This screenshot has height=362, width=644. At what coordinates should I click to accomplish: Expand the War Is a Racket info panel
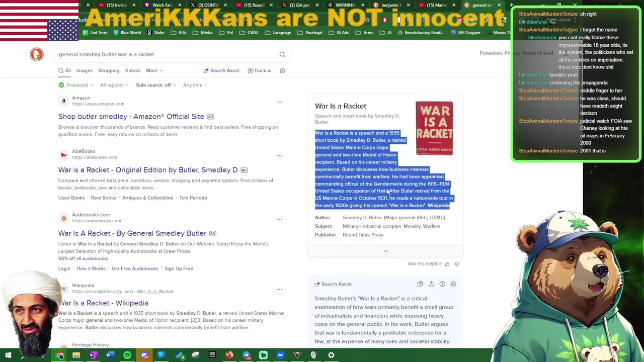[385, 251]
